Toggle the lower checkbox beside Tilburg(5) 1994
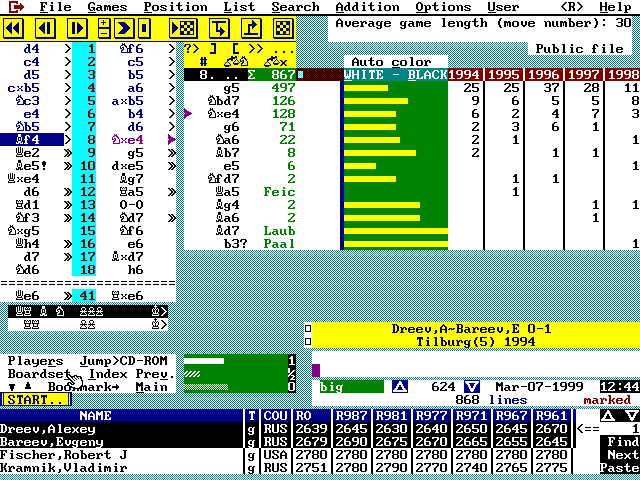This screenshot has height=480, width=640. pos(308,342)
